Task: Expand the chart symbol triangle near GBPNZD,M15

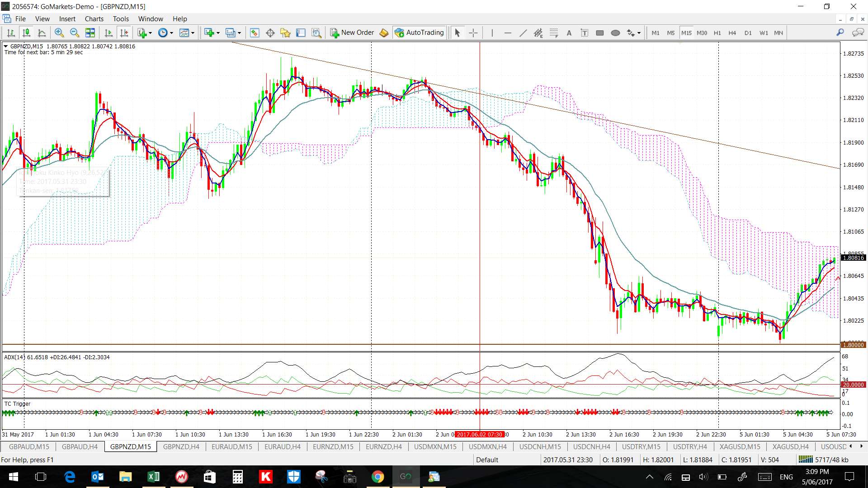Action: [5, 47]
